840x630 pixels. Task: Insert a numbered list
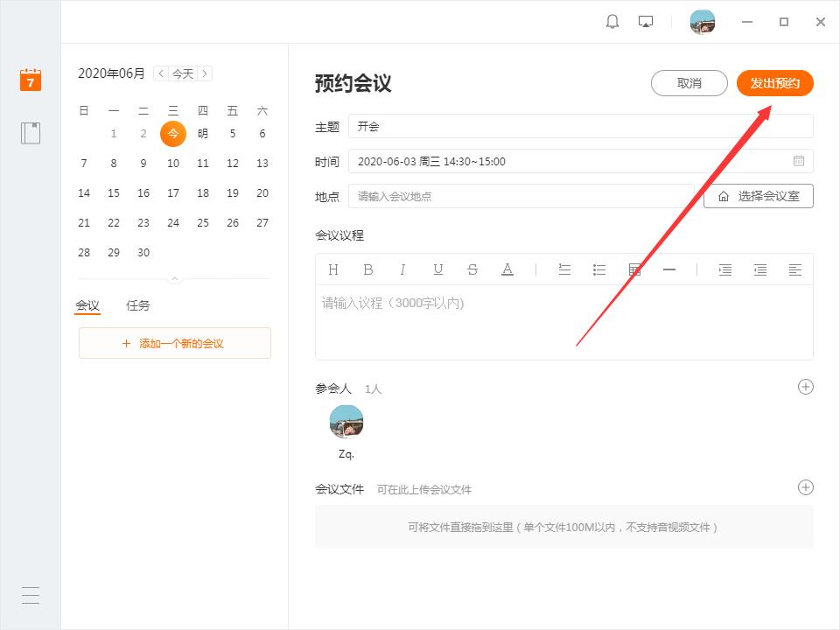pos(564,269)
